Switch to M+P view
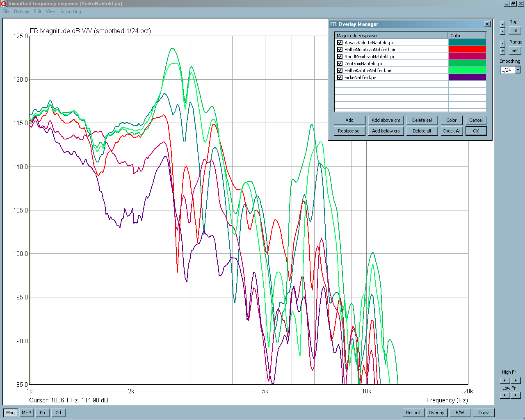Viewport: 525px width, 420px height. [x=26, y=413]
